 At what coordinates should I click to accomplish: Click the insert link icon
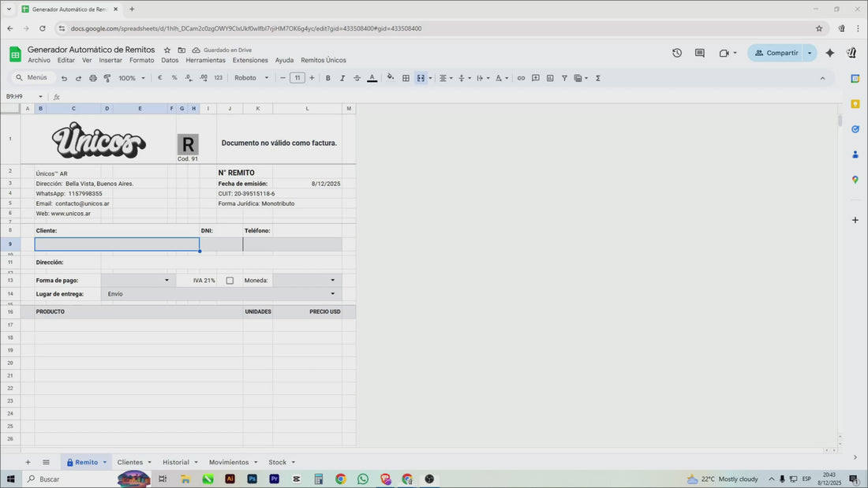point(521,78)
